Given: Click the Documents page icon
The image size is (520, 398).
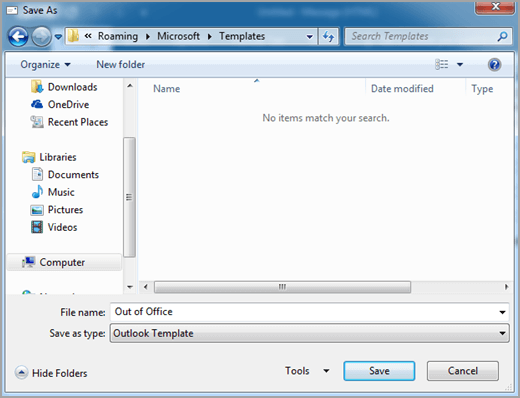Looking at the screenshot, I should pyautogui.click(x=37, y=174).
